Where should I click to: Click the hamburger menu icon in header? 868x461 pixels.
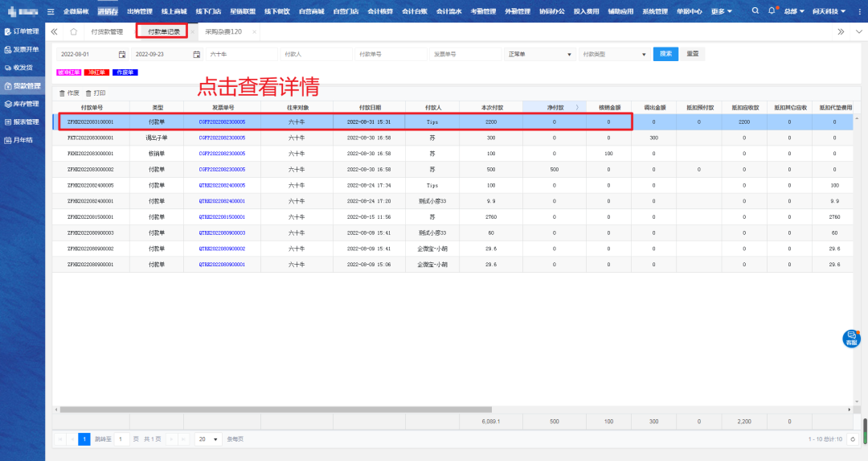click(51, 11)
